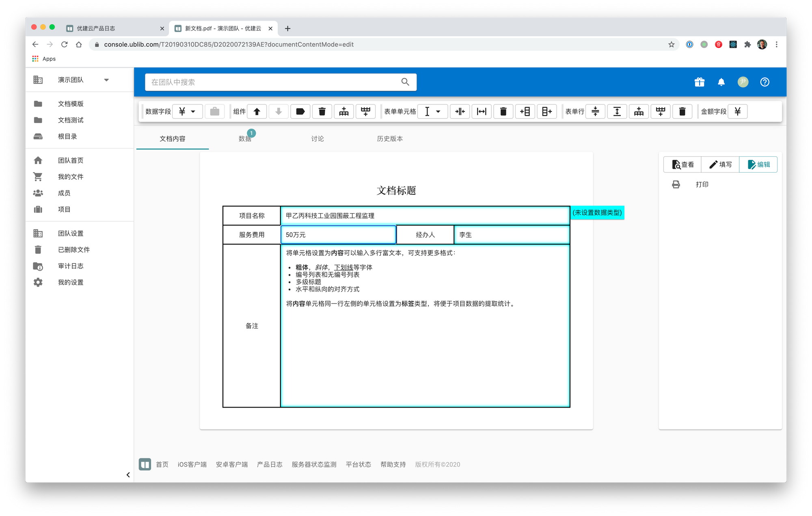Switch to 填写 fill mode

click(x=720, y=164)
